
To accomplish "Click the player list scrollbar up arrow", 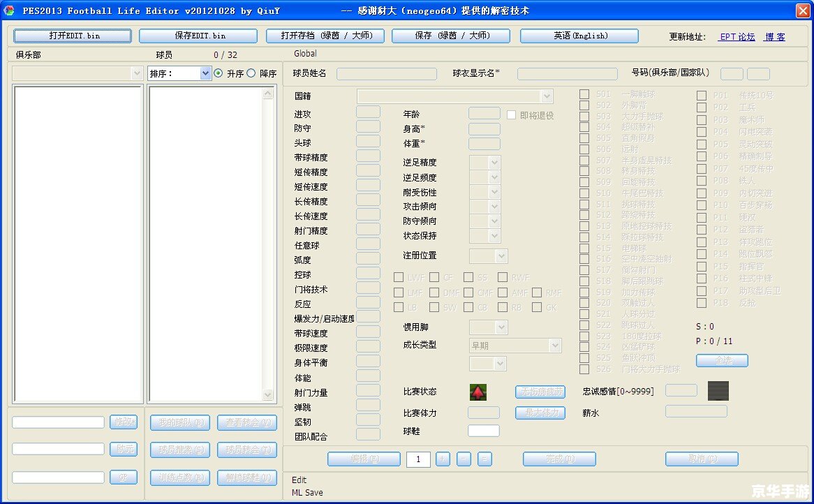I will (x=269, y=92).
